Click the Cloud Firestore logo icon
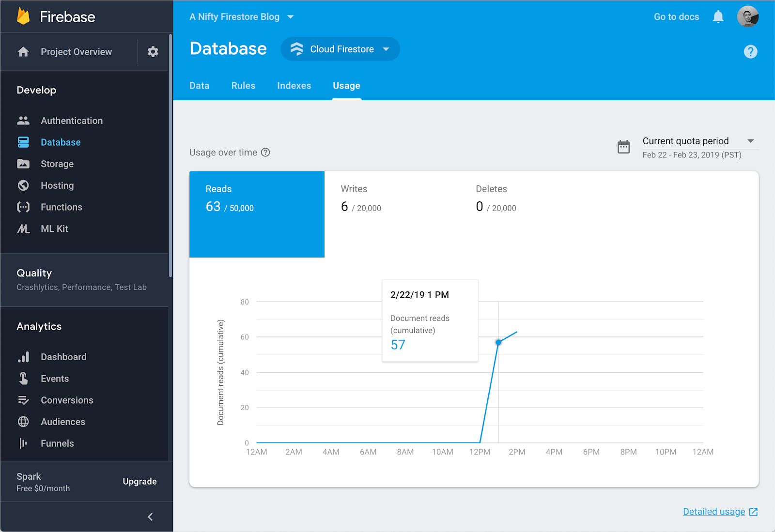This screenshot has height=532, width=775. (x=297, y=49)
